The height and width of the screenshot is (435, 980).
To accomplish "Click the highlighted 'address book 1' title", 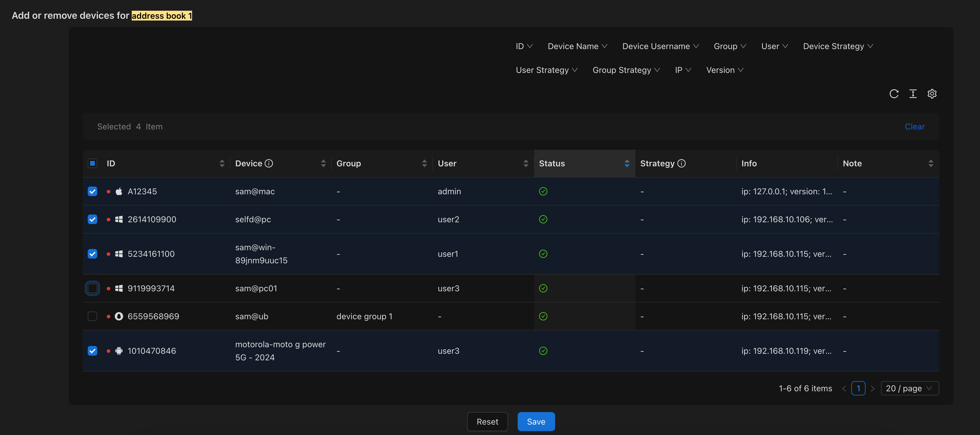I will point(162,15).
